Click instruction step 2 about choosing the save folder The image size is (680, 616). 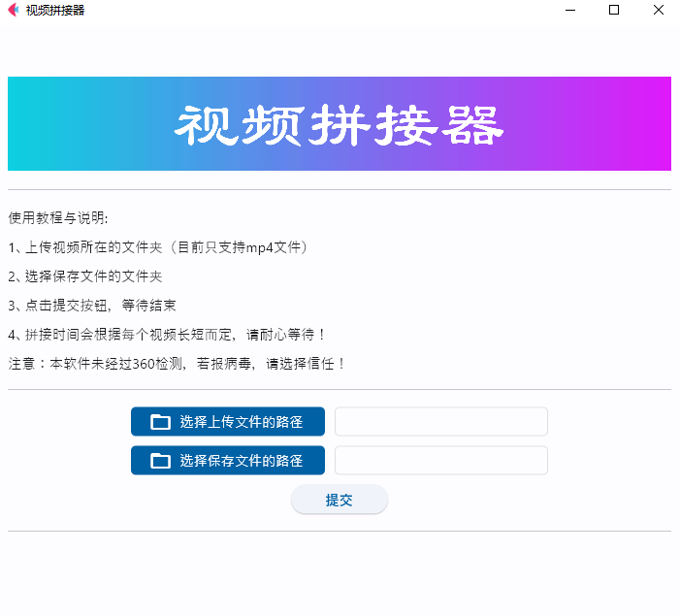pyautogui.click(x=85, y=276)
